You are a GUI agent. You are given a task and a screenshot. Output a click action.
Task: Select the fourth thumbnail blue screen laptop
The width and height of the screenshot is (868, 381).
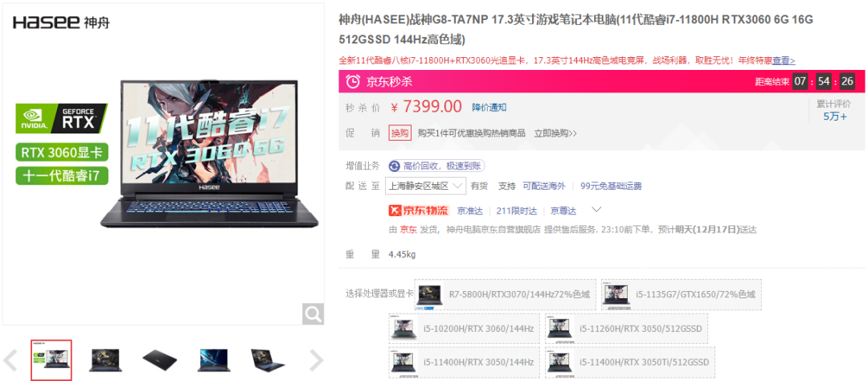coord(213,360)
